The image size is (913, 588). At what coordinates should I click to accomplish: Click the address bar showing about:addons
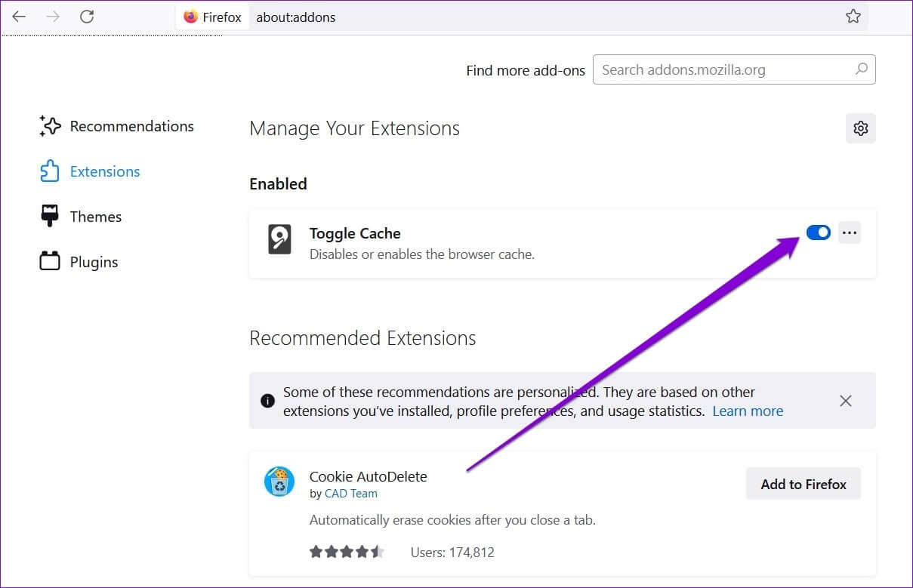[521, 17]
